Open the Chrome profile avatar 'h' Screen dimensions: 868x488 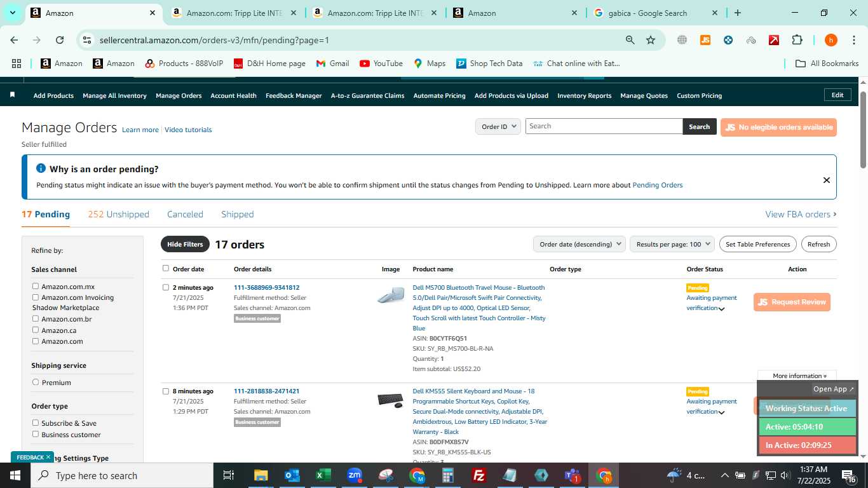[x=831, y=40]
